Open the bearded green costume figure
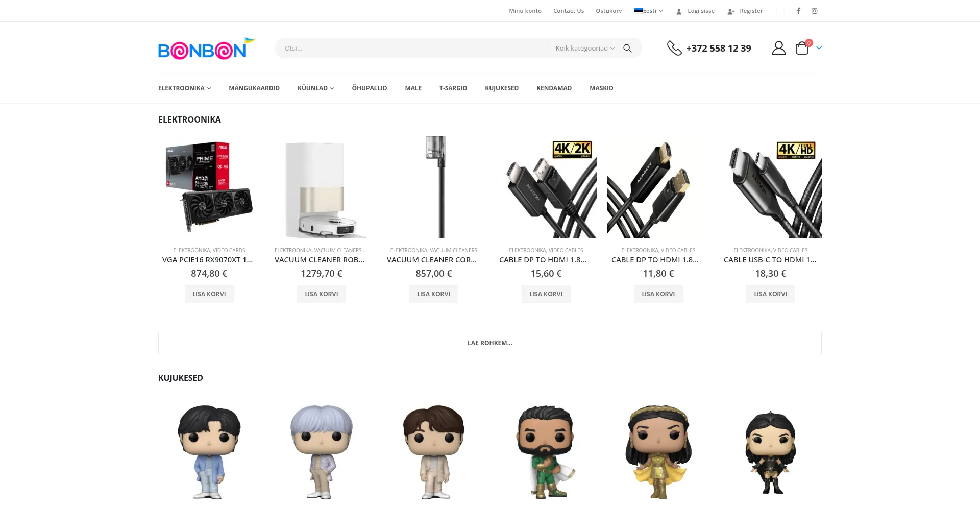The width and height of the screenshot is (980, 507). click(x=546, y=452)
